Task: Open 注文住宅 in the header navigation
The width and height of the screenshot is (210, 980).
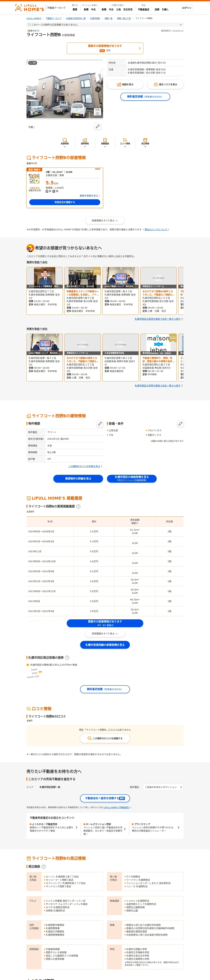Action: 128,9
